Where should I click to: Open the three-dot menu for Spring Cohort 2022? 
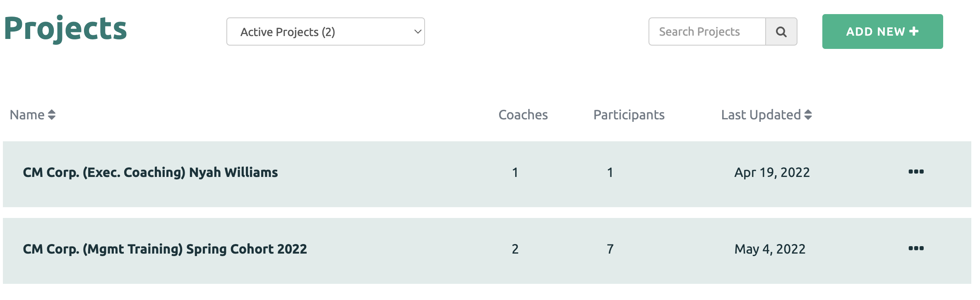916,249
